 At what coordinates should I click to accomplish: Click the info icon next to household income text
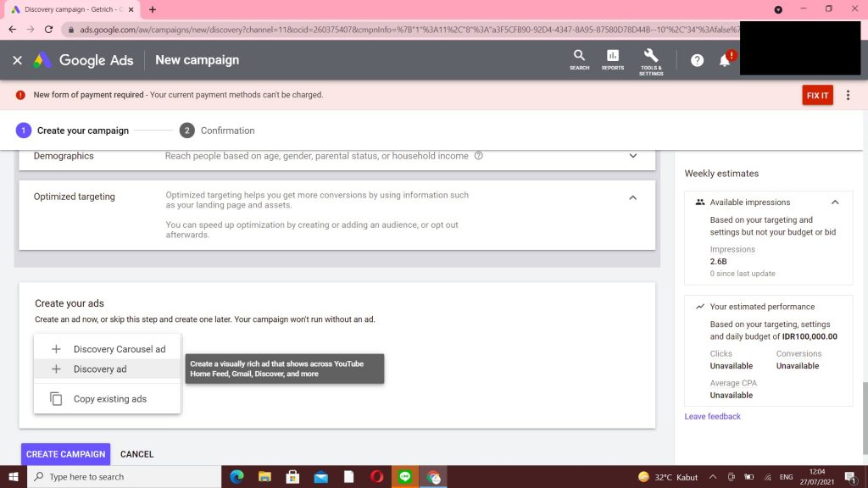(x=479, y=156)
